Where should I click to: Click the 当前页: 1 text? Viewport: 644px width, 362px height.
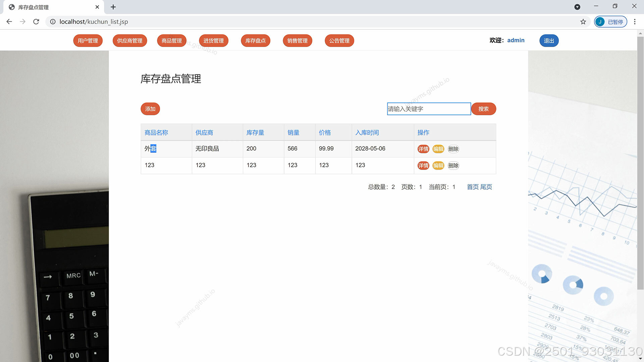point(442,187)
